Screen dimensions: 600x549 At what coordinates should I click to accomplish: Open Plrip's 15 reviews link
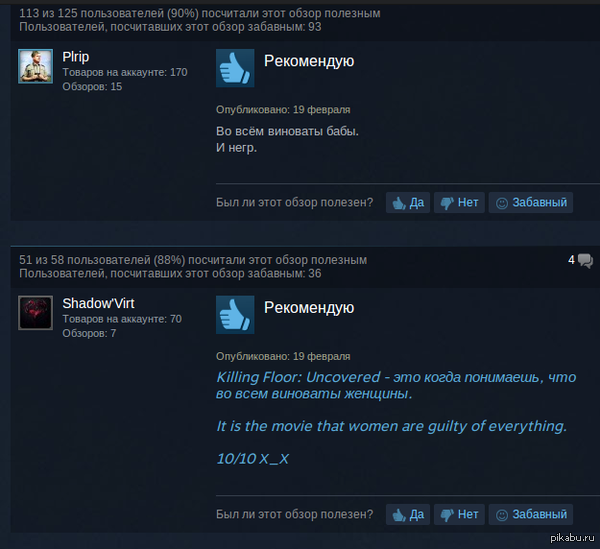point(92,87)
